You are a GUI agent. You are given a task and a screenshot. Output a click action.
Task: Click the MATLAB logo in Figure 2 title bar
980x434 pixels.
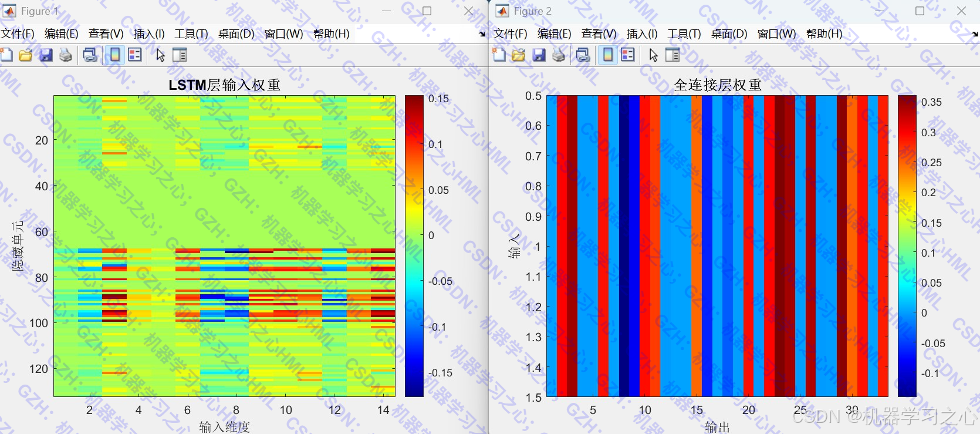(502, 11)
